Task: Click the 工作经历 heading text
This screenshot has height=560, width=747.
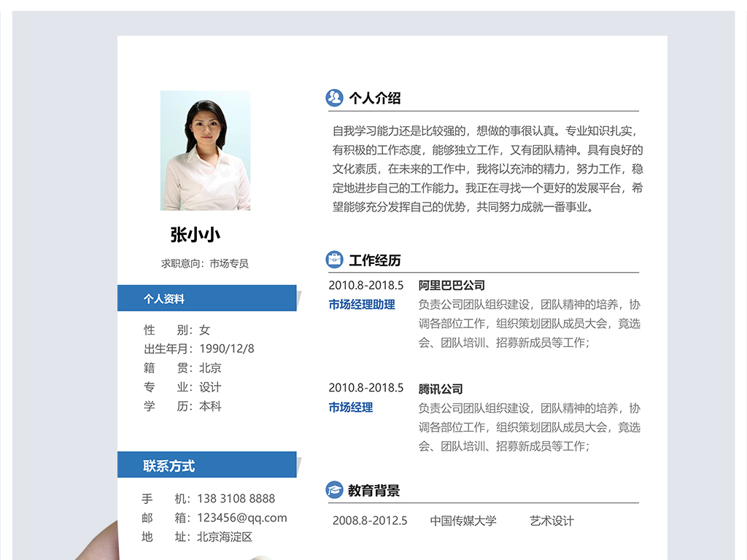Action: click(x=374, y=260)
